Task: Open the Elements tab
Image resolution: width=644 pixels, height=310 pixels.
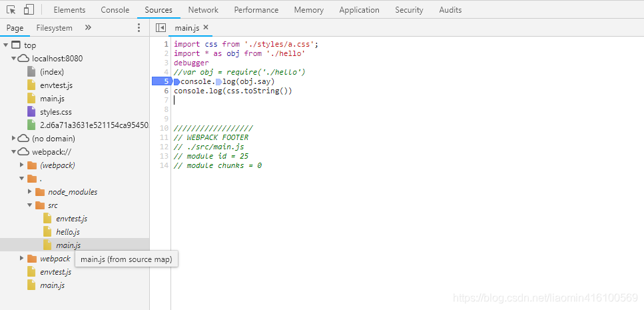Action: (69, 10)
